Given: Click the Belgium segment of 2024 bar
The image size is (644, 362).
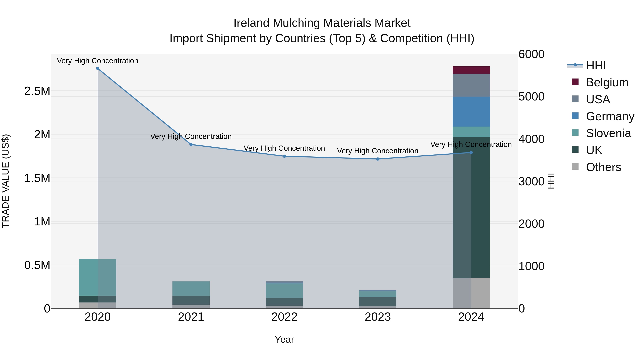Looking at the screenshot, I should [471, 70].
